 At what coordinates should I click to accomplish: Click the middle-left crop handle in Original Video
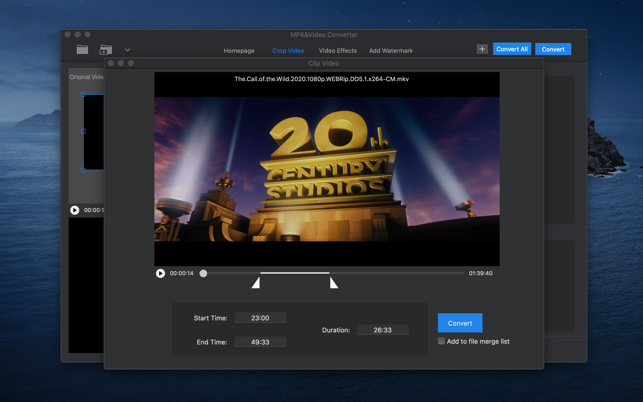click(x=83, y=131)
